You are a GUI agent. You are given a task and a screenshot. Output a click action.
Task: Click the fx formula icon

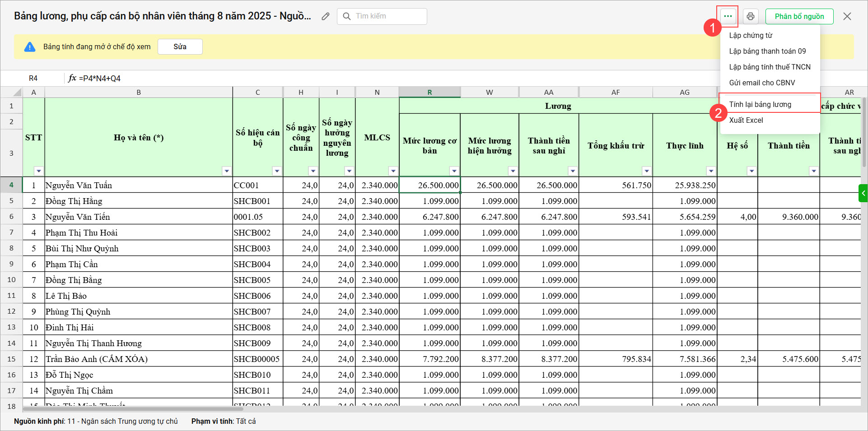tap(72, 78)
